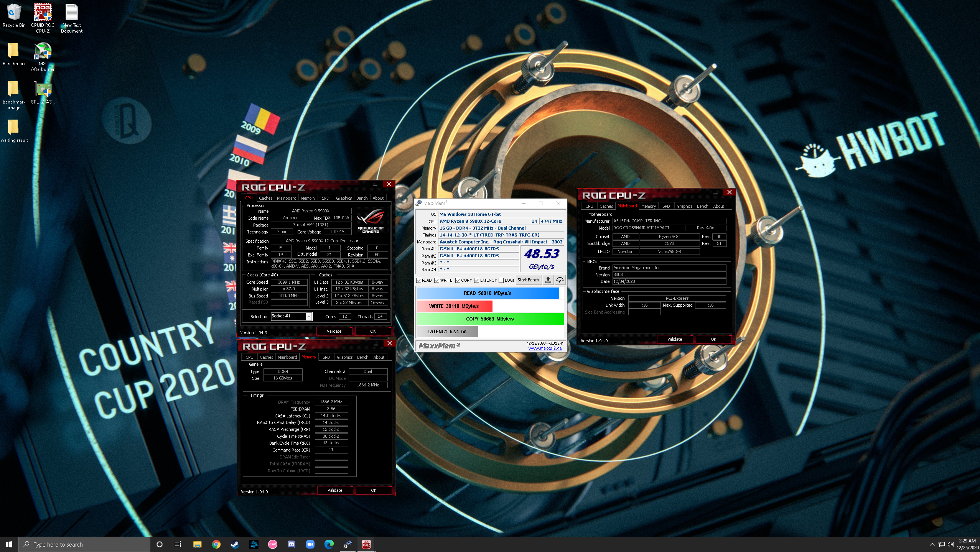
Task: Click OK in the CPU tab window
Action: [373, 331]
